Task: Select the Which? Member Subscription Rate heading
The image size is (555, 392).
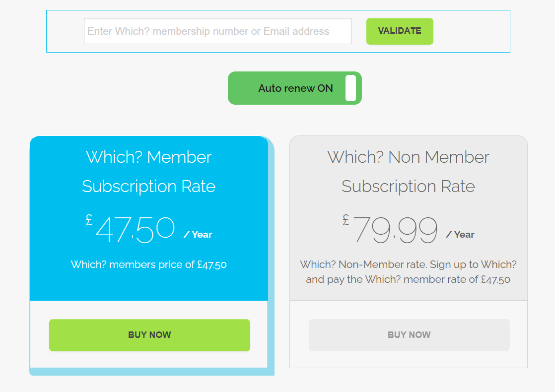Action: click(x=149, y=172)
